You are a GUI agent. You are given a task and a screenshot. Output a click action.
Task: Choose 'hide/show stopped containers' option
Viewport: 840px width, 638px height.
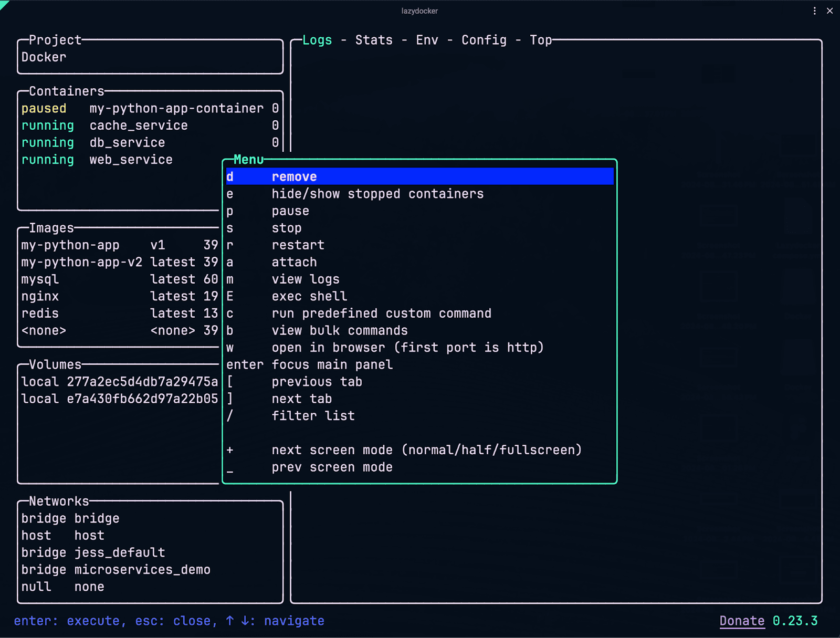(377, 194)
